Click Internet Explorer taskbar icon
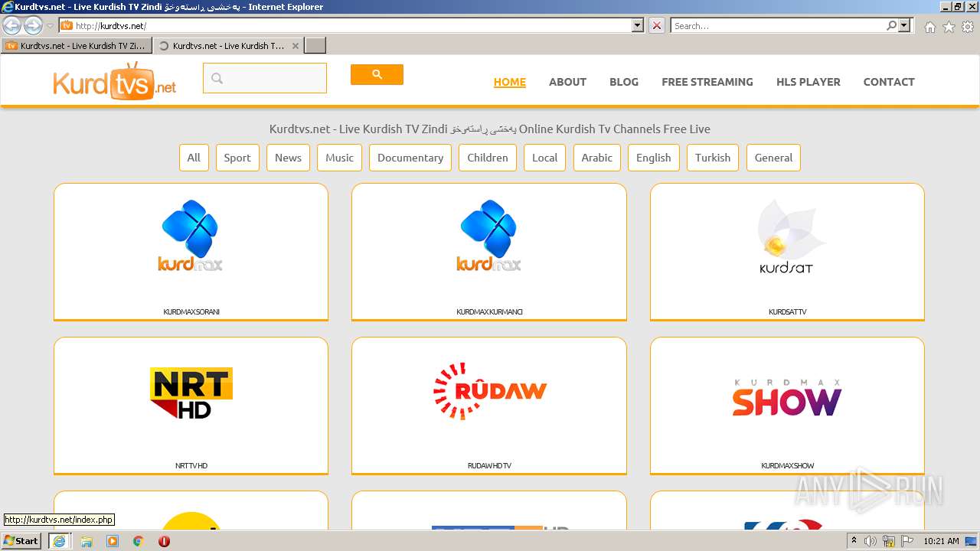 tap(59, 541)
